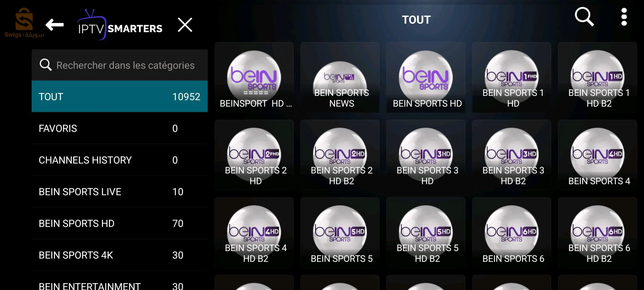Open search using top-right magnifier icon
644x290 pixels.
pos(584,17)
